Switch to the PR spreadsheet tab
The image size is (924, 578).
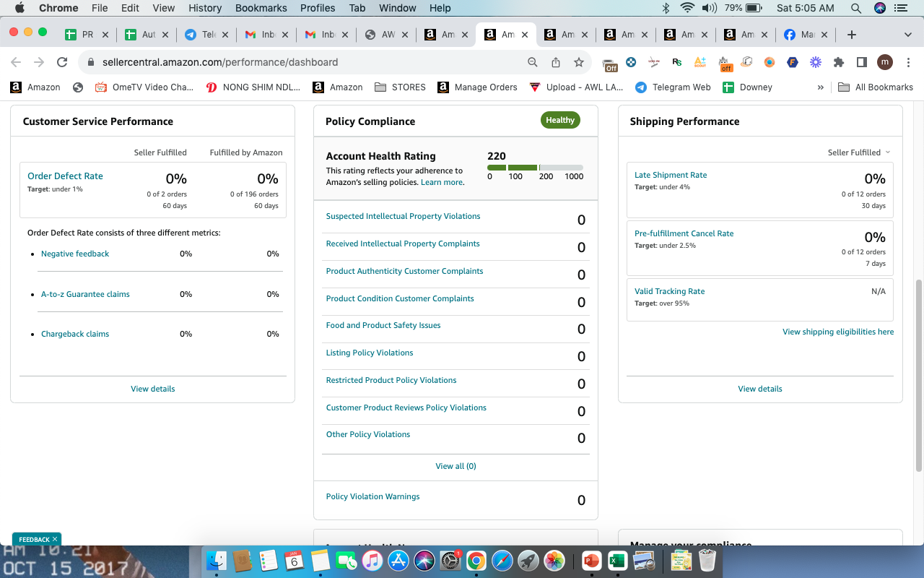(87, 35)
